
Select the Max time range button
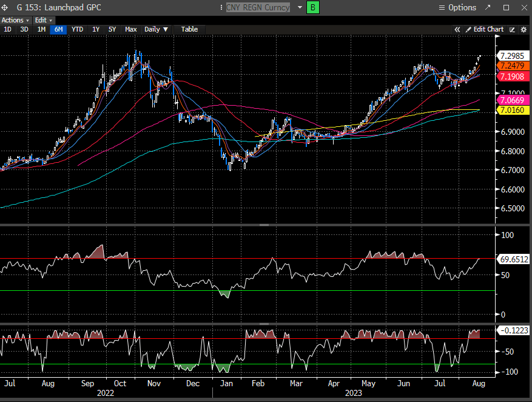130,29
